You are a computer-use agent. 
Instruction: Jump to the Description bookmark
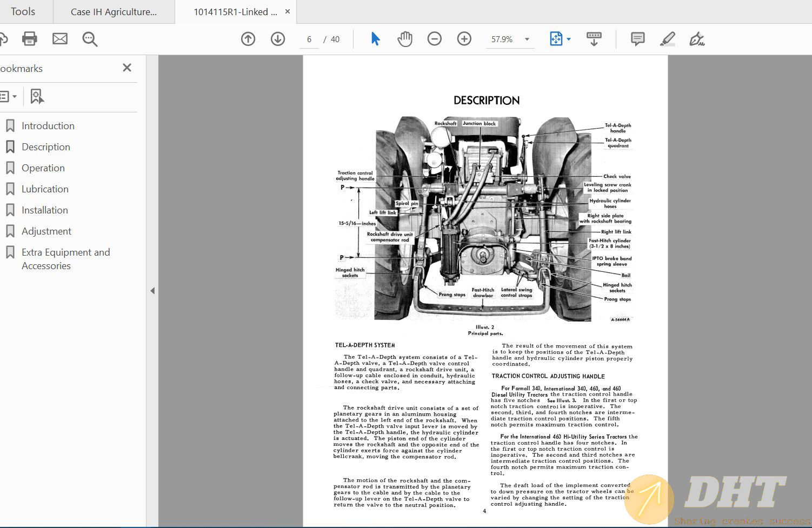(x=46, y=146)
